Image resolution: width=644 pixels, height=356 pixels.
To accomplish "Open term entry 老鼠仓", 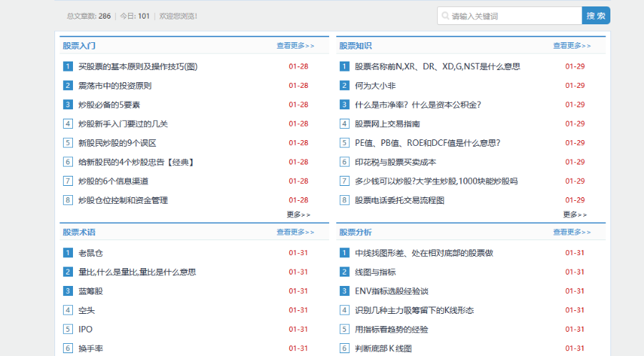I will point(91,253).
